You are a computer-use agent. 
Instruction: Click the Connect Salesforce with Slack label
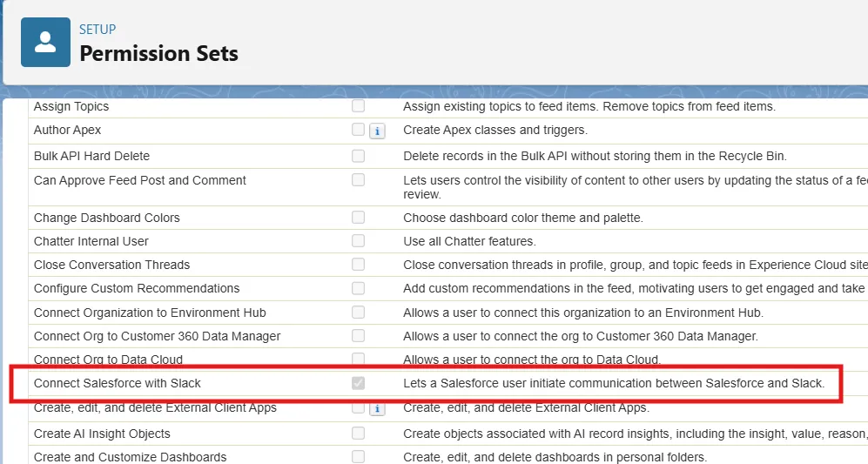pyautogui.click(x=118, y=383)
